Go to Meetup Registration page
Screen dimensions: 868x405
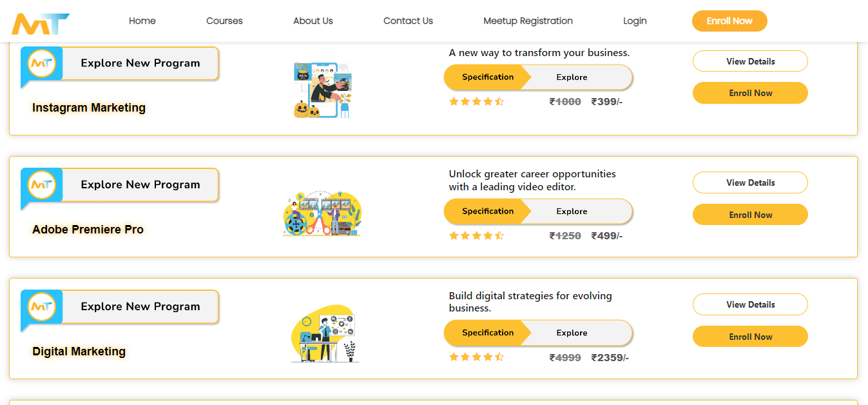528,21
